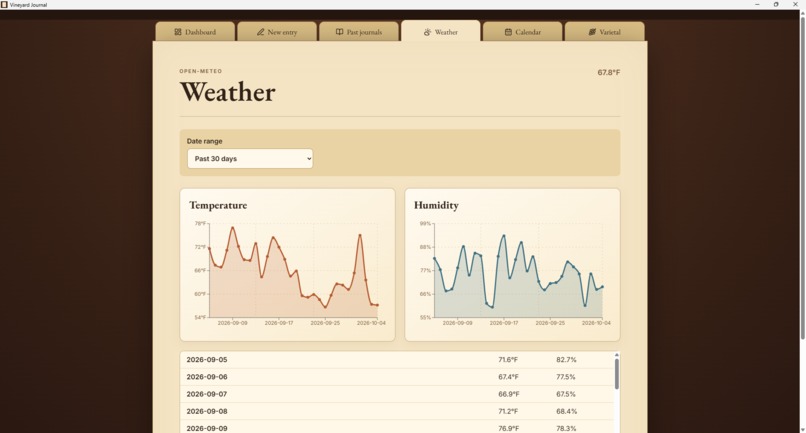Click the 82.7% humidity cell
806x433 pixels.
(x=566, y=359)
